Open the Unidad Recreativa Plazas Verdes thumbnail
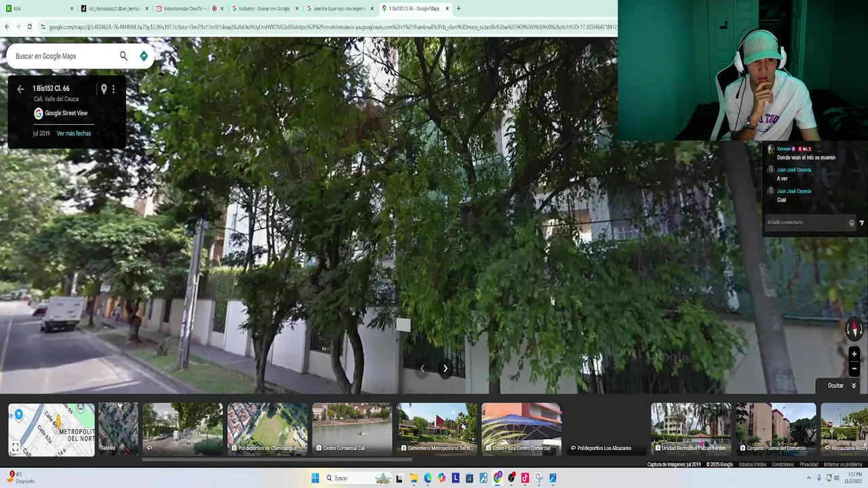The width and height of the screenshot is (868, 488). (x=691, y=428)
